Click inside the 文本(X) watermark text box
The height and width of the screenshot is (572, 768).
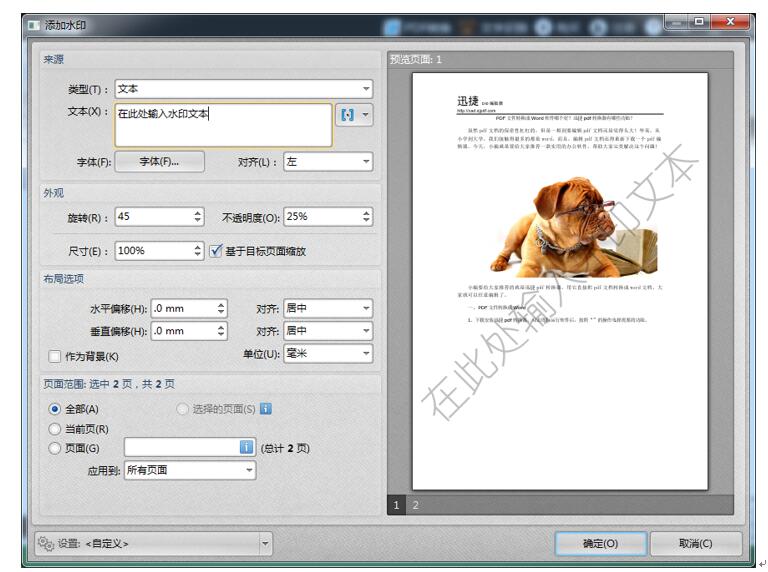pyautogui.click(x=223, y=125)
